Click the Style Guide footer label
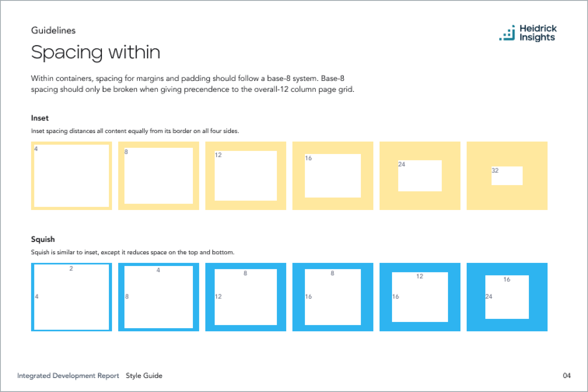 [144, 376]
